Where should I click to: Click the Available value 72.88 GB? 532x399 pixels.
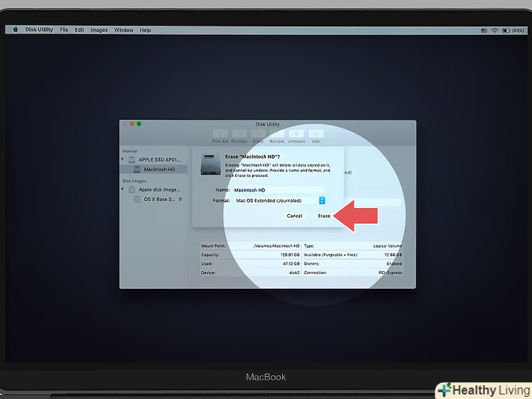tap(393, 255)
